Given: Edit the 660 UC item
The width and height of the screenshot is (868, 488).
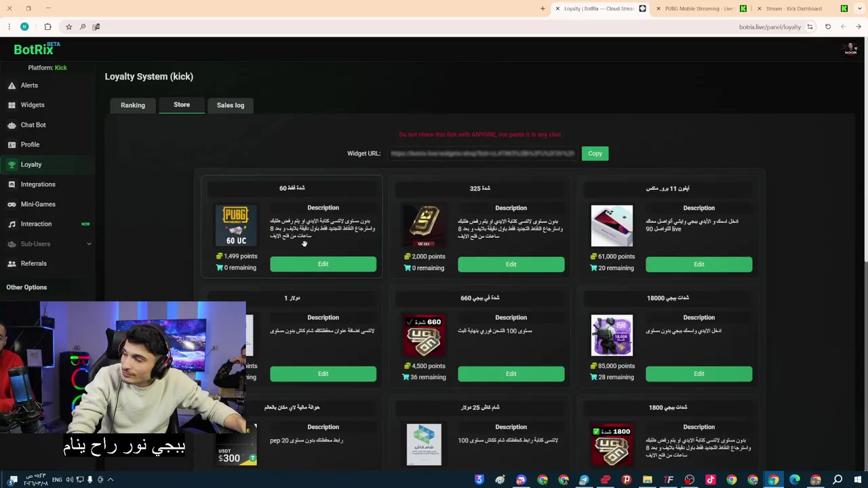Looking at the screenshot, I should click(511, 373).
